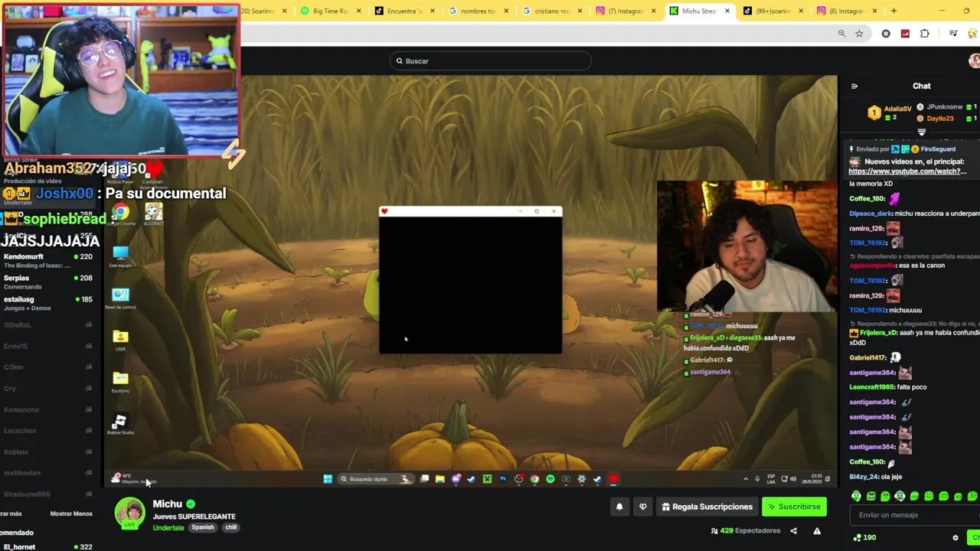Open the browser extensions puzzle icon
980x551 pixels.
(925, 34)
